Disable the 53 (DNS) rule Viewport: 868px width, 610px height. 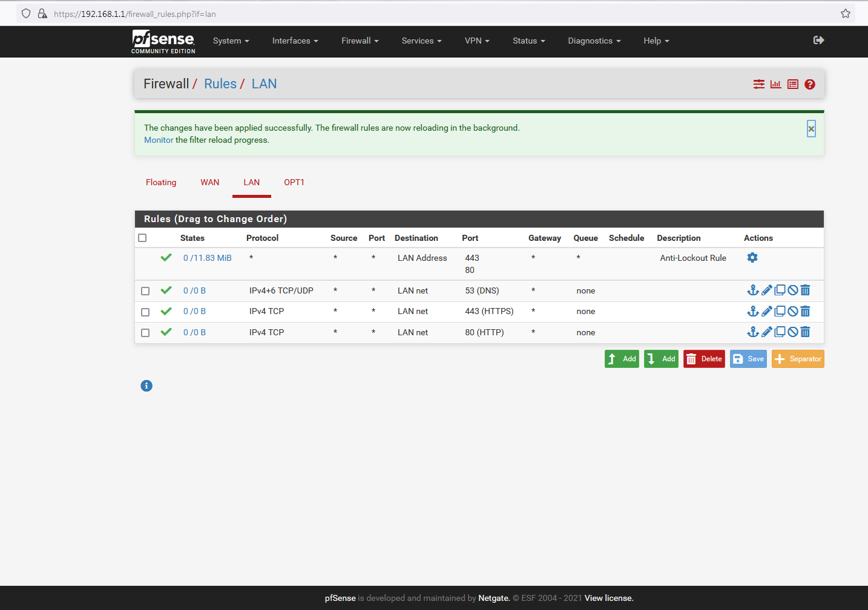793,290
